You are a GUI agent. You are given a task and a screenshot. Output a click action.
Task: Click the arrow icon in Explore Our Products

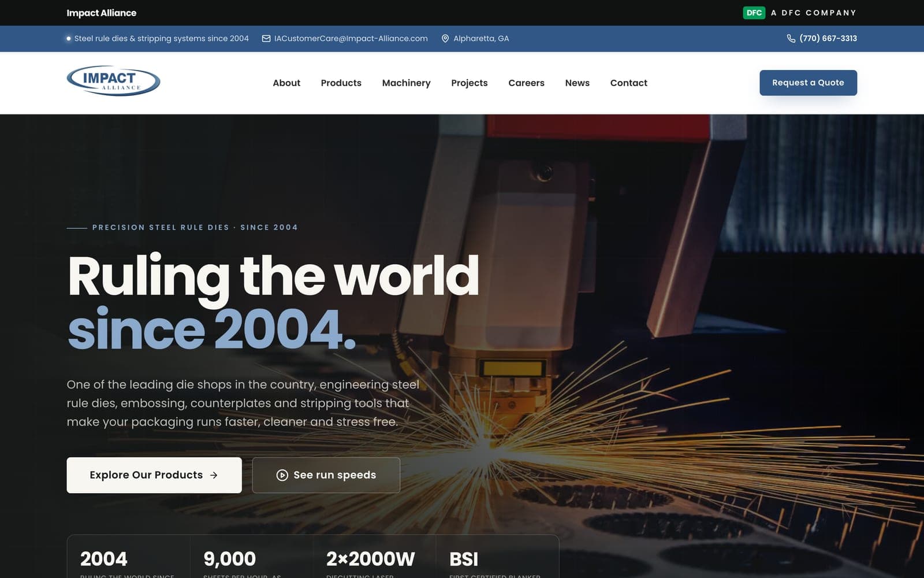(x=214, y=475)
